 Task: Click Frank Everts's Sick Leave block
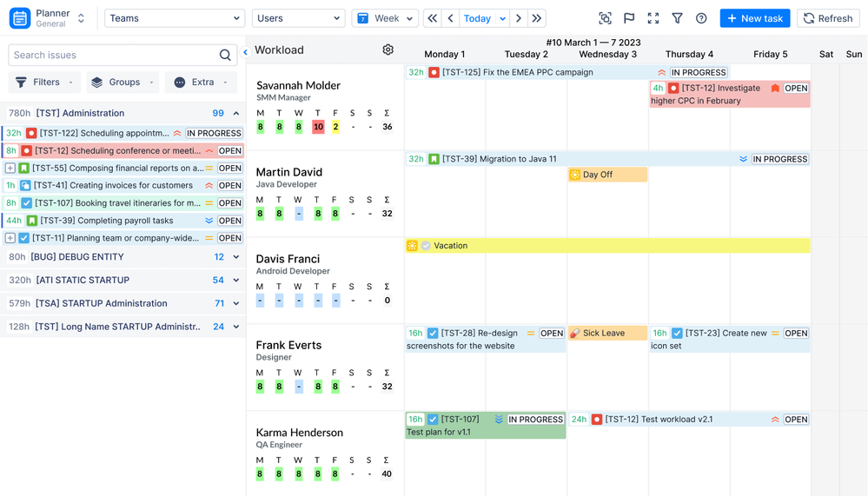coord(607,334)
